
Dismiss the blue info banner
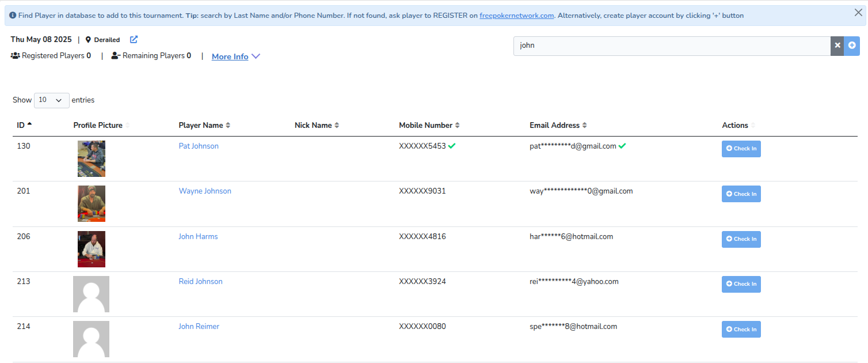858,13
